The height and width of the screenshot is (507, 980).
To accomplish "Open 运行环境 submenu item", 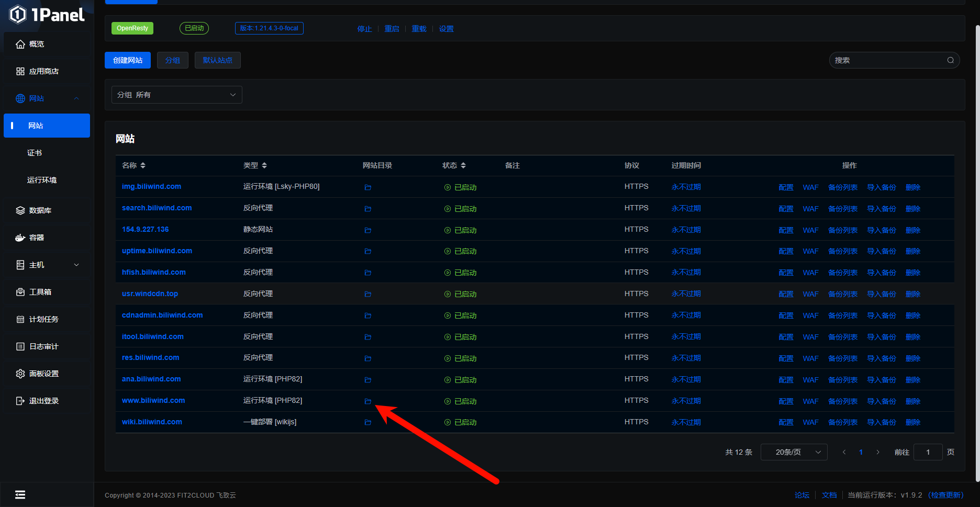I will coord(47,180).
